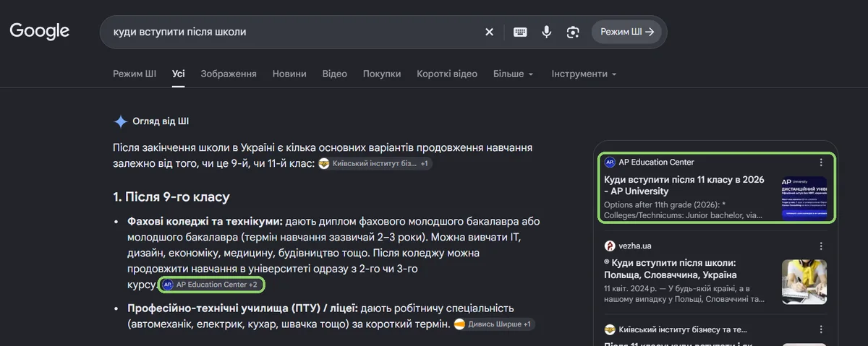Clear the search query with X icon
Image resolution: width=868 pixels, height=346 pixels.
[x=489, y=32]
